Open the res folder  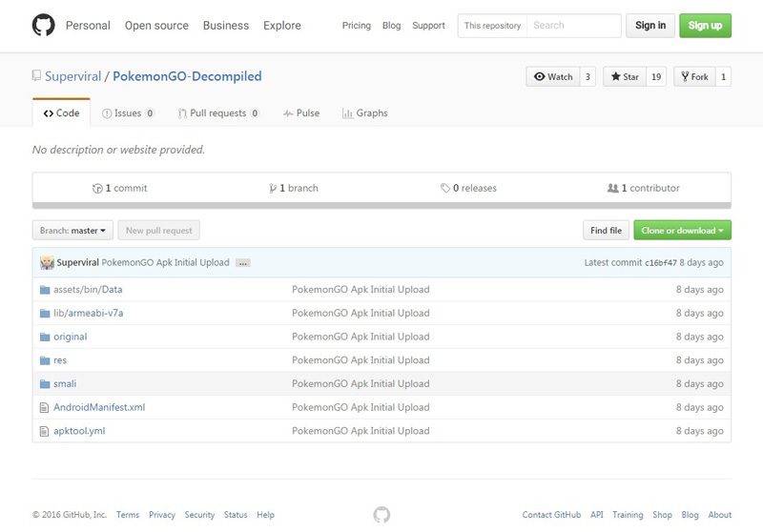point(60,360)
